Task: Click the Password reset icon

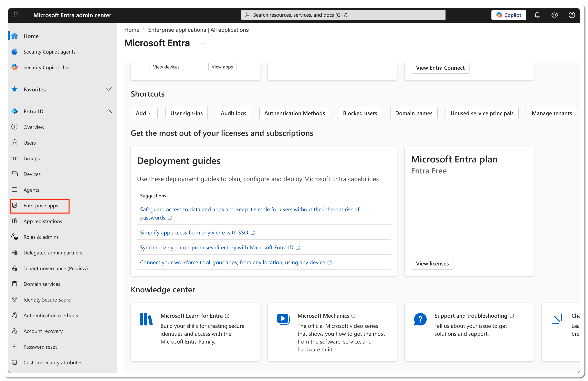Action: tap(15, 347)
